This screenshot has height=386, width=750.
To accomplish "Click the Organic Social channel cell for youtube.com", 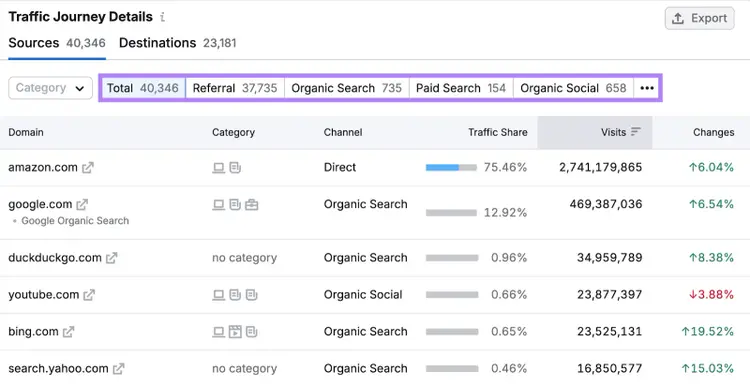I will pyautogui.click(x=363, y=295).
